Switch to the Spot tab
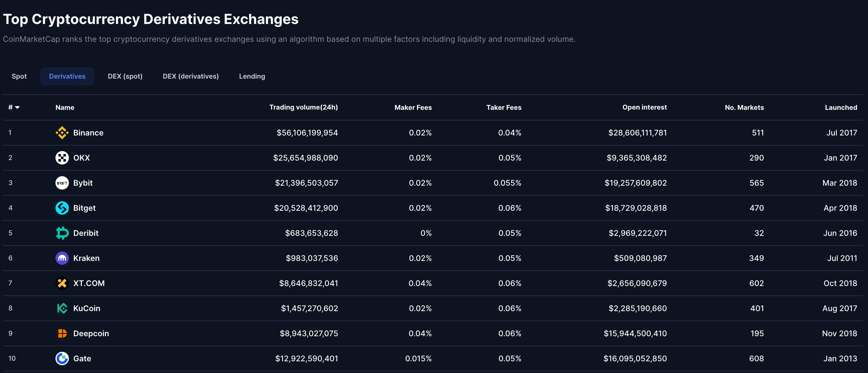This screenshot has height=373, width=868. [x=19, y=76]
